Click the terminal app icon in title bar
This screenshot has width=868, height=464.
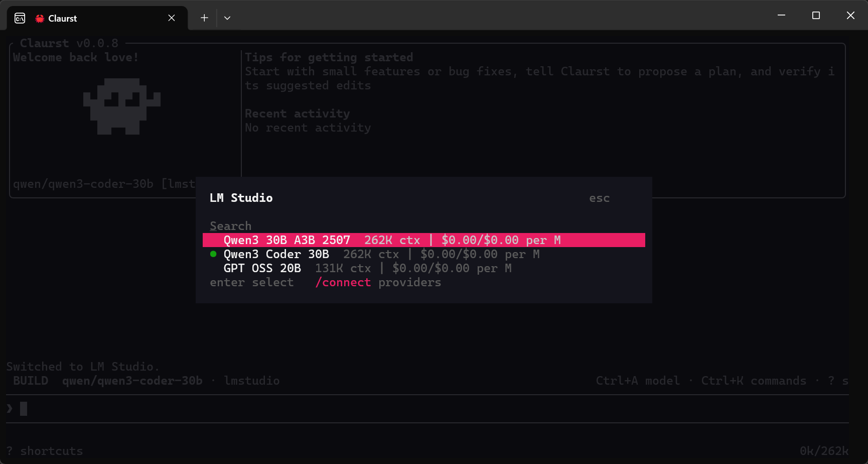[20, 19]
